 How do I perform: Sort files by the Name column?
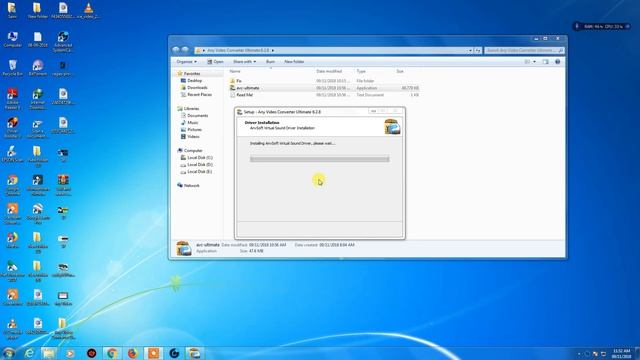pyautogui.click(x=235, y=71)
